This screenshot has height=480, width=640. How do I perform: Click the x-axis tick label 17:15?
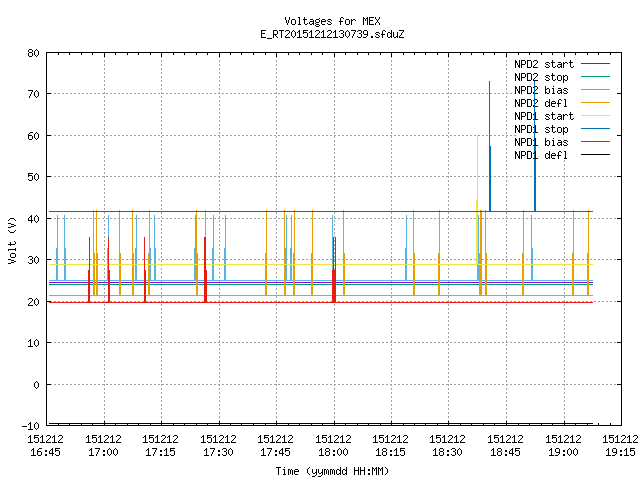point(160,452)
